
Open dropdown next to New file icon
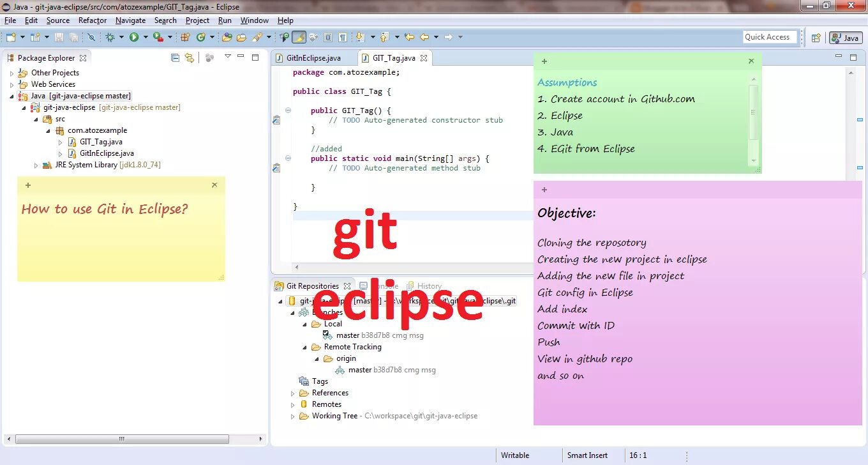point(22,37)
